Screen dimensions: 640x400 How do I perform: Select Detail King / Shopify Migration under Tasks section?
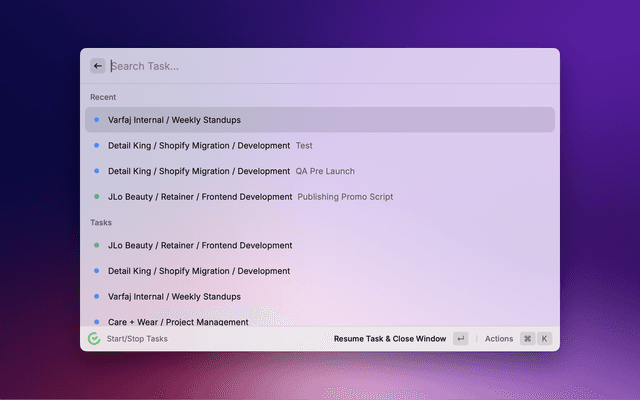(x=199, y=271)
